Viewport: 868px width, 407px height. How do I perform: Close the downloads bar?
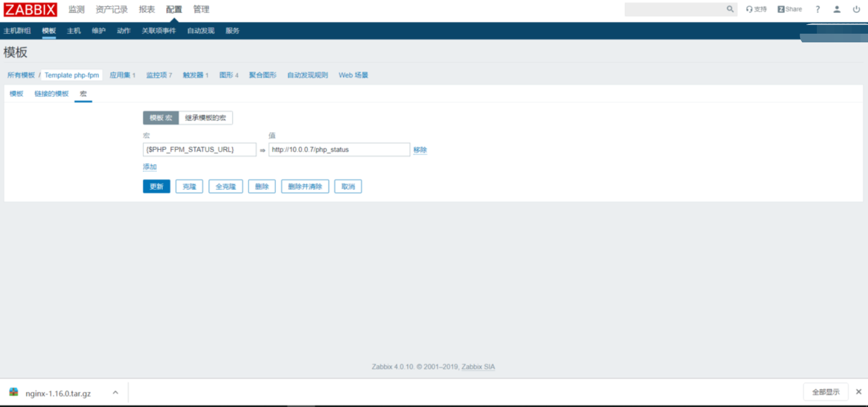tap(859, 392)
